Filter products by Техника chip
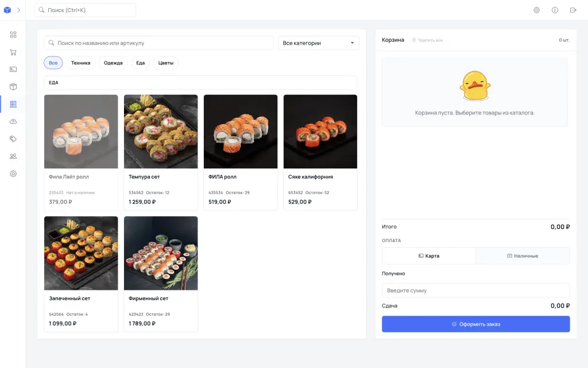The image size is (588, 368). (x=80, y=63)
